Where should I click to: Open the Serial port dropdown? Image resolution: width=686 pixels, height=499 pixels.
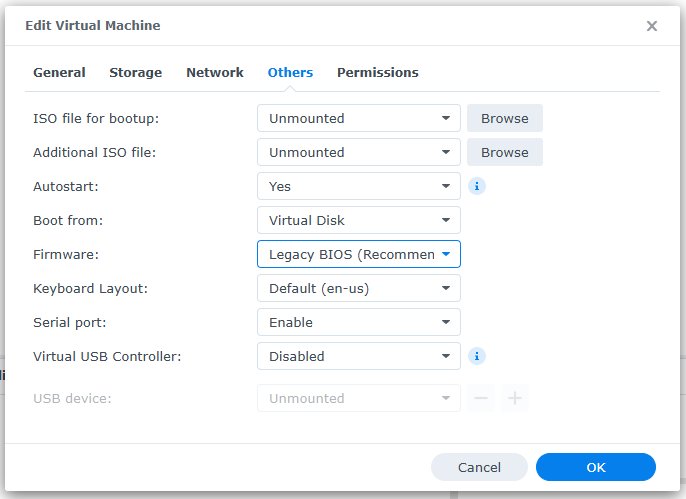(x=358, y=322)
